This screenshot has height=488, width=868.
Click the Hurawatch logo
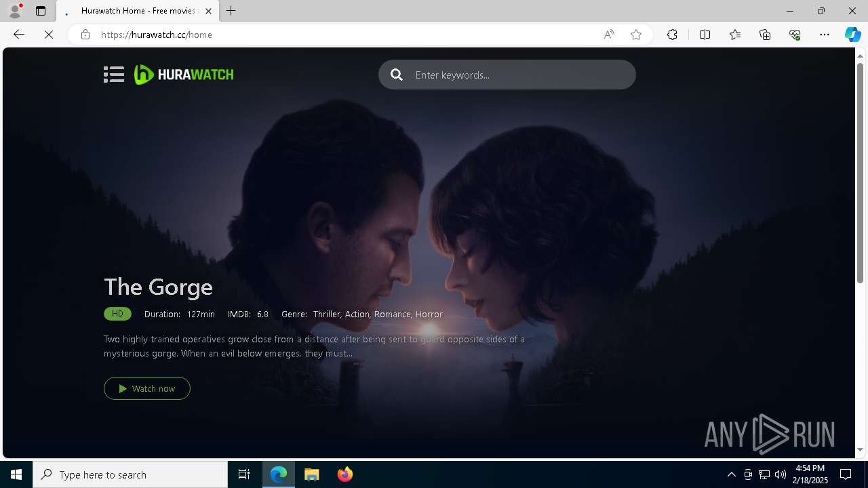(x=184, y=75)
